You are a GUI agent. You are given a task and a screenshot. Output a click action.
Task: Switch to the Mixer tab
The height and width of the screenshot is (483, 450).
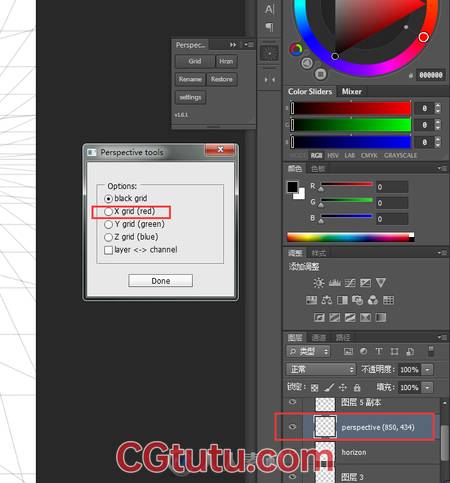351,91
